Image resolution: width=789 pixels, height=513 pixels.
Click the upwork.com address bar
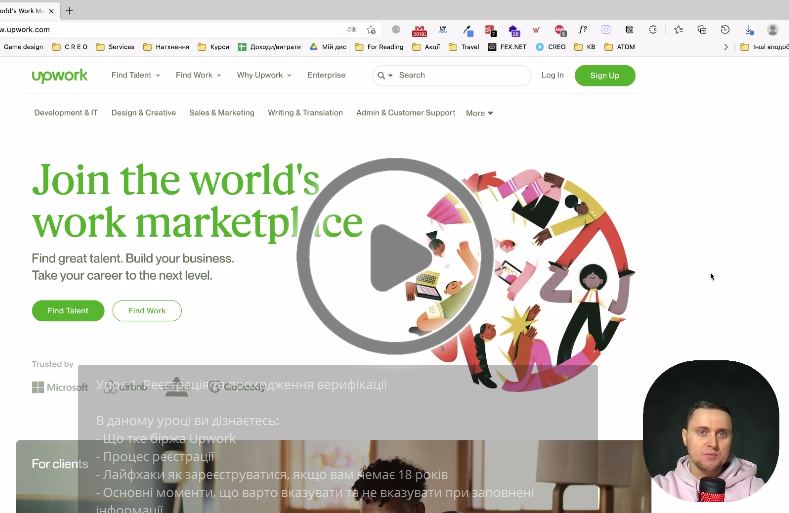click(171, 30)
